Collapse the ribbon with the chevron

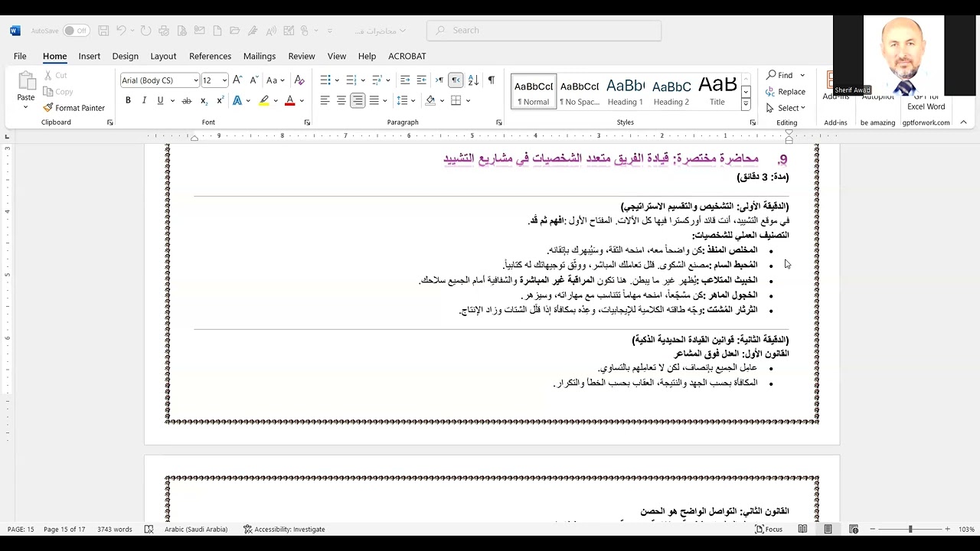(963, 122)
